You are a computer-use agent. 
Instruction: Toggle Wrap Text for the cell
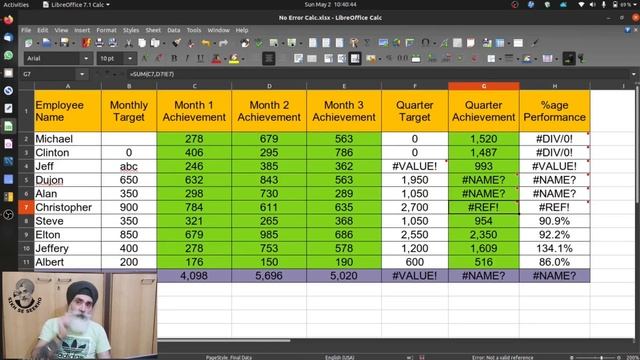pos(298,59)
